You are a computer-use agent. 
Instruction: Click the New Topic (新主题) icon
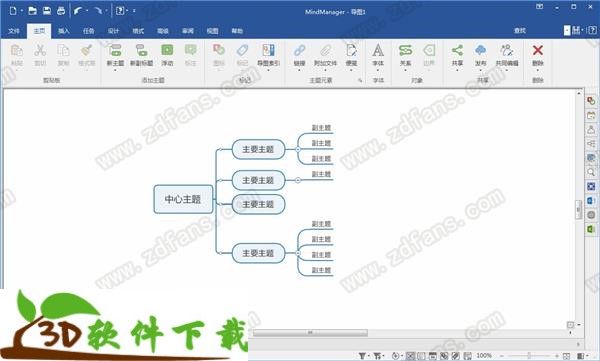(115, 50)
